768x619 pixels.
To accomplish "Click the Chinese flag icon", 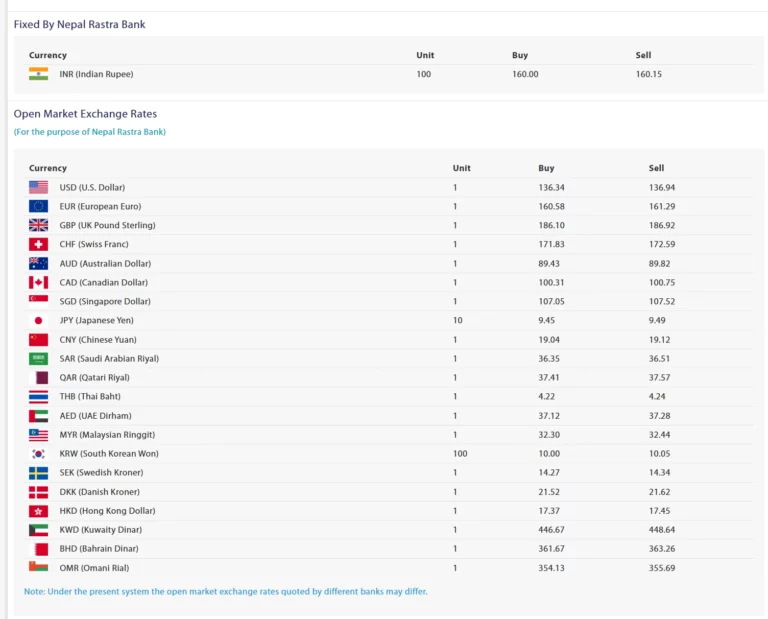I will (x=38, y=339).
